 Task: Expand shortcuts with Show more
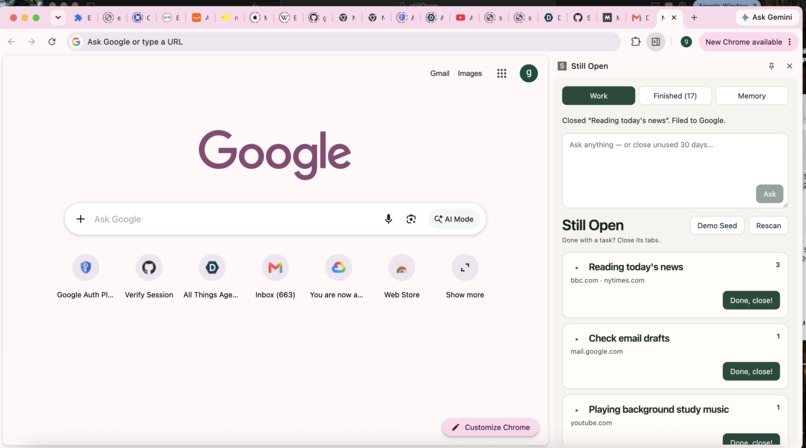[x=465, y=277]
